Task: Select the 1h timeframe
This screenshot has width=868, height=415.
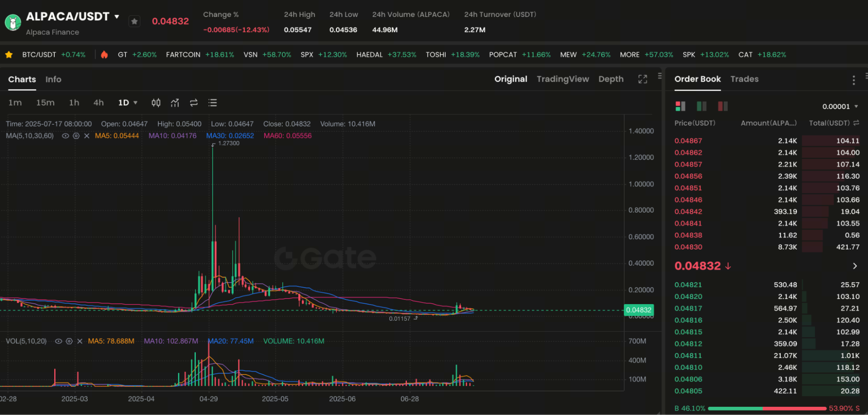Action: [74, 103]
